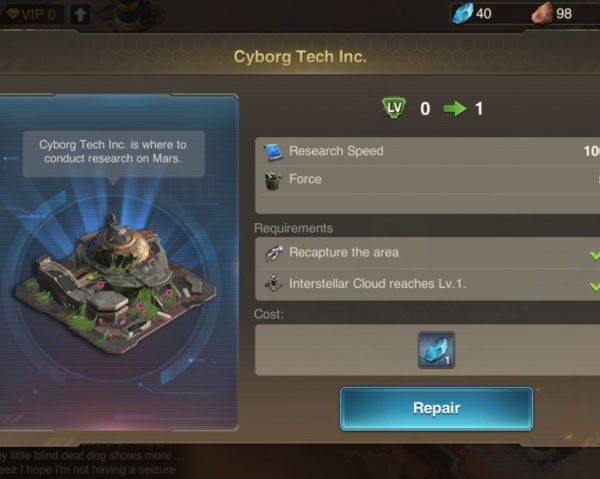Tap the green LV shield badge
Screen dimensions: 600x479
[394, 108]
